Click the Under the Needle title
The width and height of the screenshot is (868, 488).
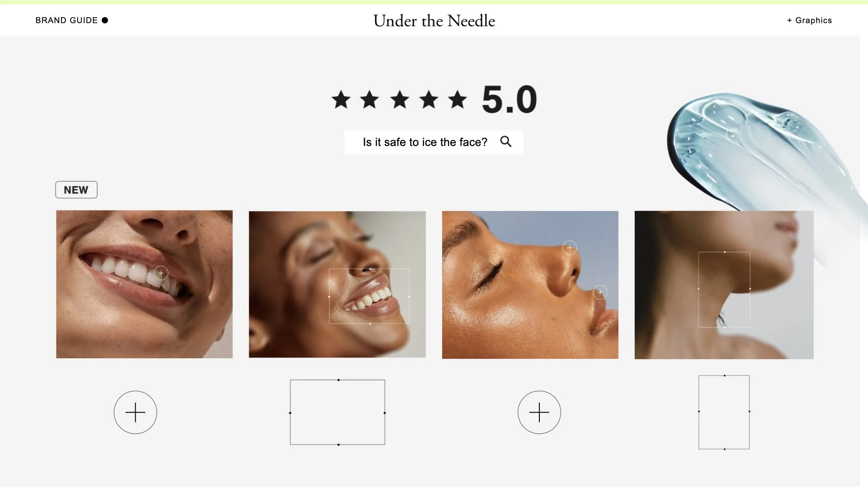point(434,21)
